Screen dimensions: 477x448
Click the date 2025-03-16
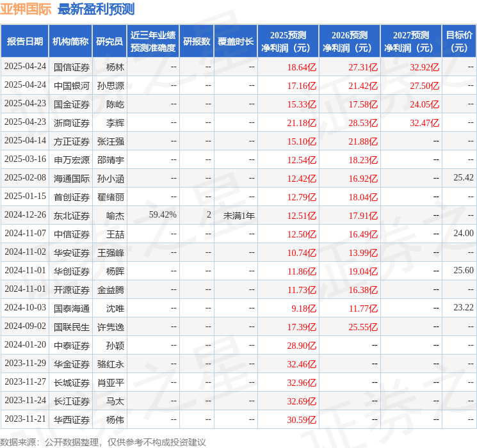[25, 159]
